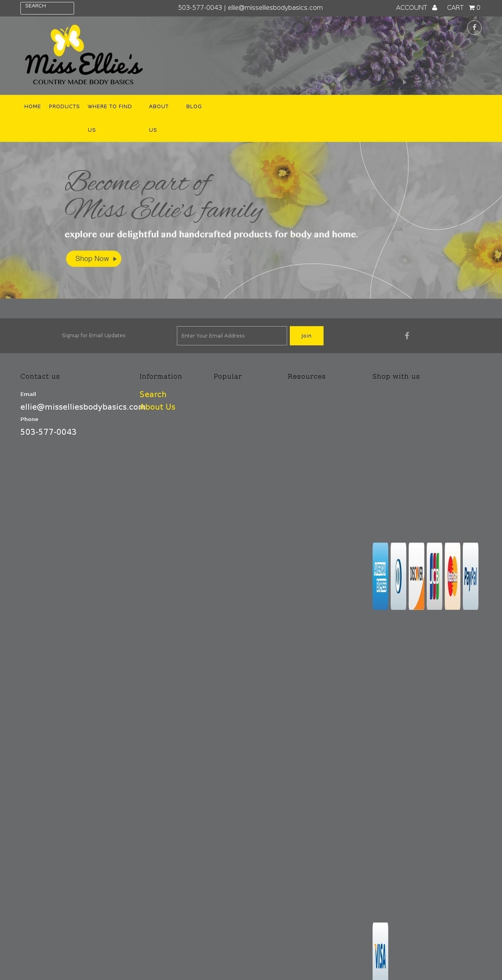Open the cart icon in the top bar
The image size is (502, 980).
click(472, 8)
